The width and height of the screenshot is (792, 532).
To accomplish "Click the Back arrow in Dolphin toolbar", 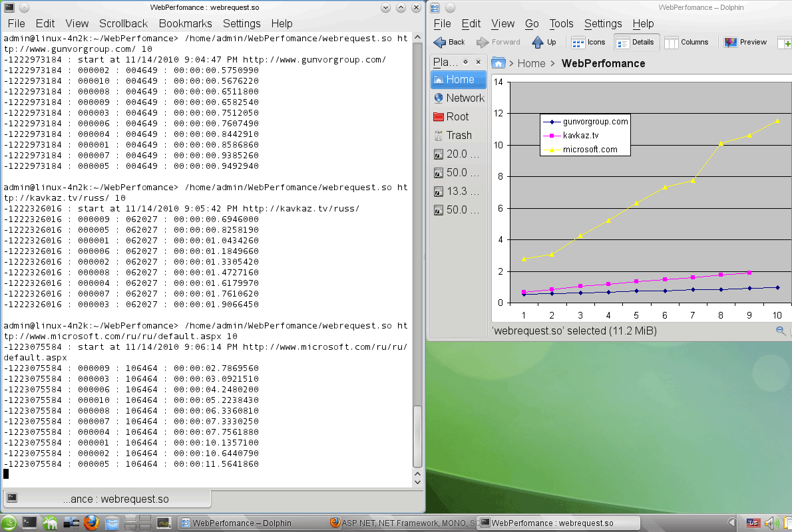I will (x=449, y=42).
